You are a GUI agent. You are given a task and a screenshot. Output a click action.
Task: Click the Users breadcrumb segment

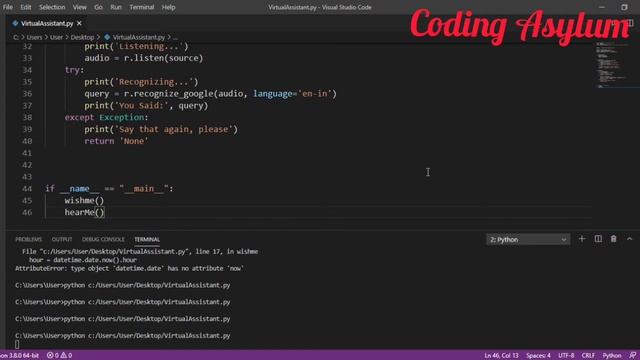click(x=34, y=37)
